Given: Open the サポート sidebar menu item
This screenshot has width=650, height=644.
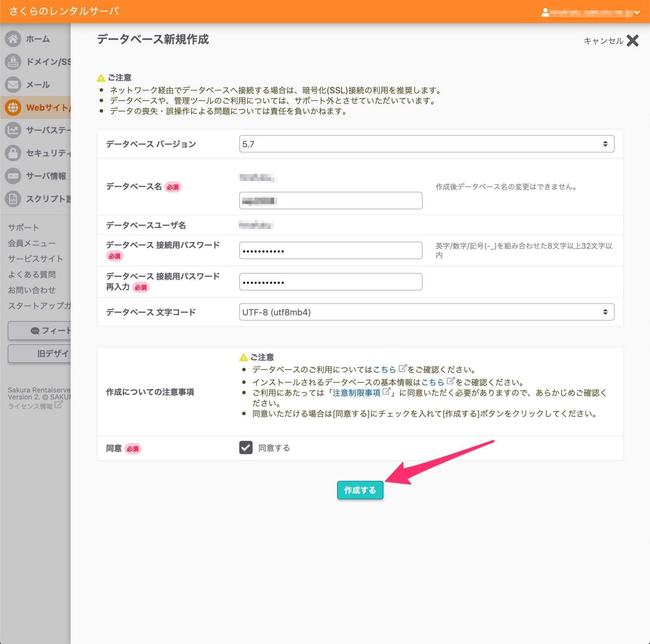Looking at the screenshot, I should coord(23,227).
